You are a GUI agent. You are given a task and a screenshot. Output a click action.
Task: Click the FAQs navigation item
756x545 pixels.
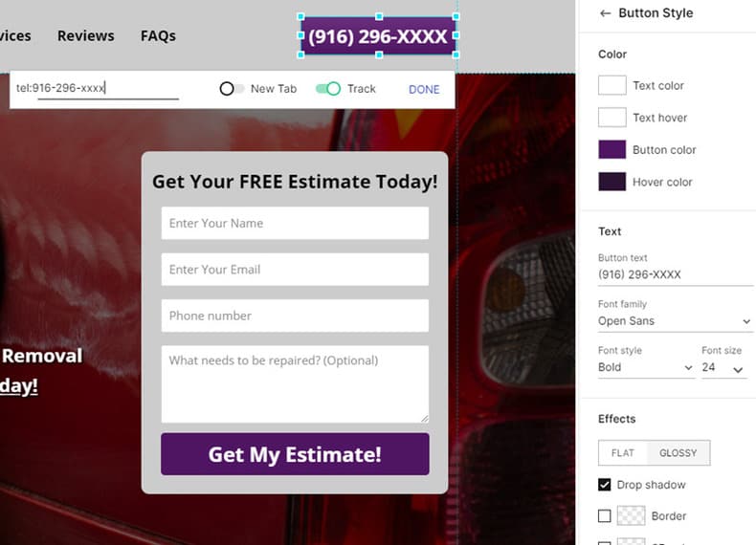click(158, 35)
